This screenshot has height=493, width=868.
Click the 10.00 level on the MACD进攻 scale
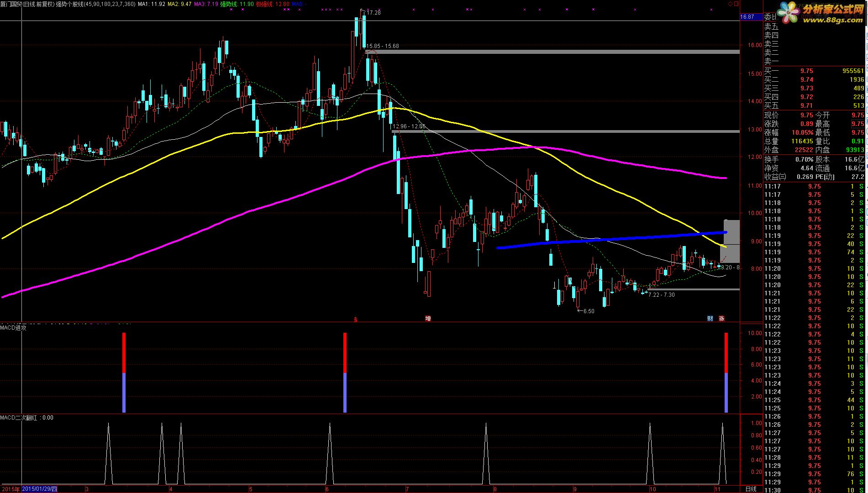pos(755,333)
